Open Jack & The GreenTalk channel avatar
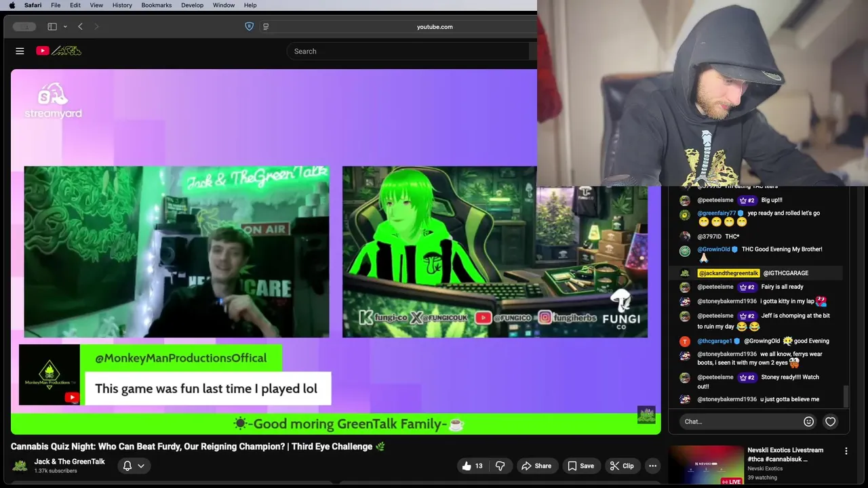 pos(20,466)
